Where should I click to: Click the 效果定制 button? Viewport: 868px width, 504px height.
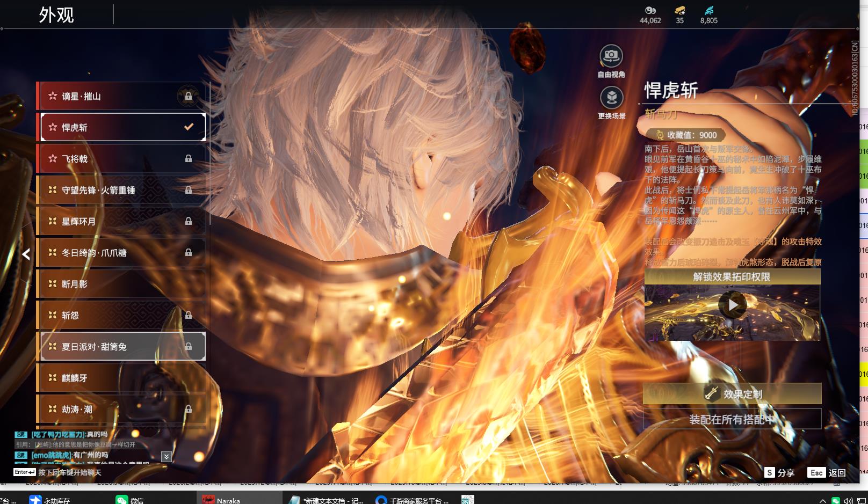click(x=732, y=394)
